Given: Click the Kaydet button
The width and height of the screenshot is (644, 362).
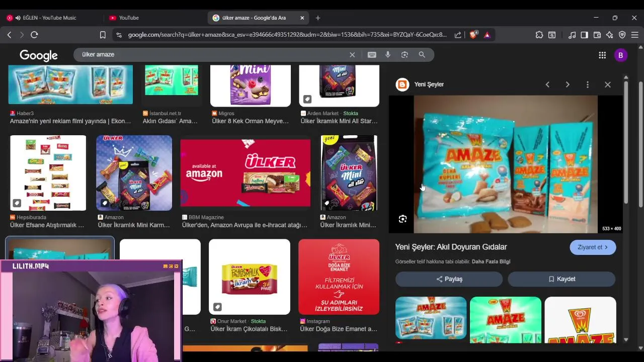Looking at the screenshot, I should tap(561, 279).
